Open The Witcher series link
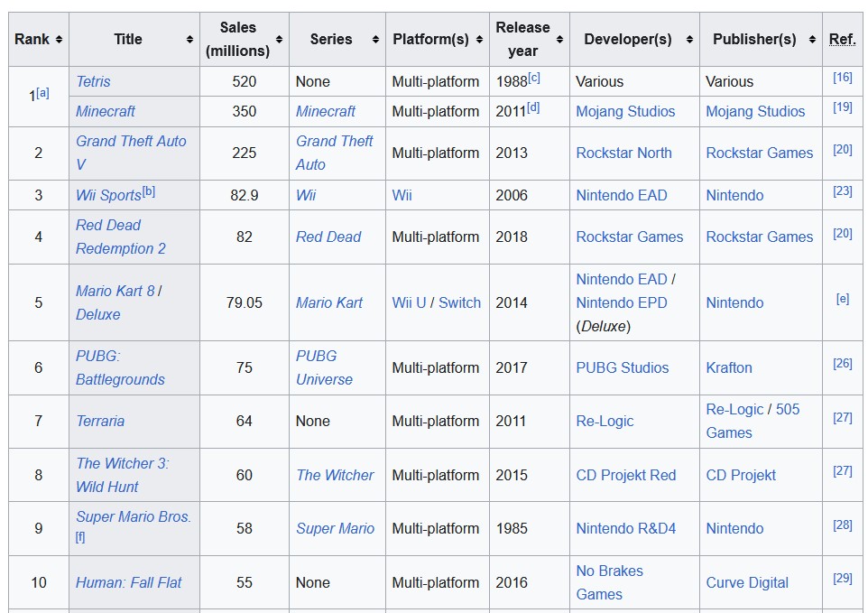 pos(335,475)
